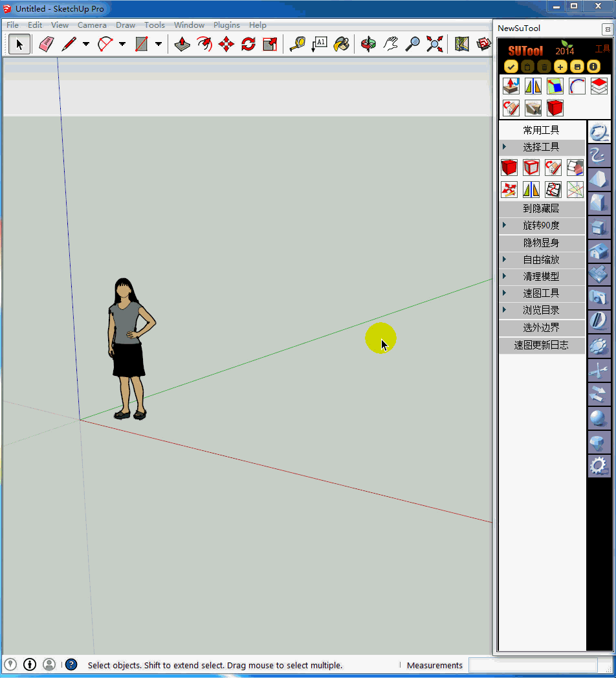Open the Window menu
This screenshot has height=678, width=616.
[x=189, y=25]
